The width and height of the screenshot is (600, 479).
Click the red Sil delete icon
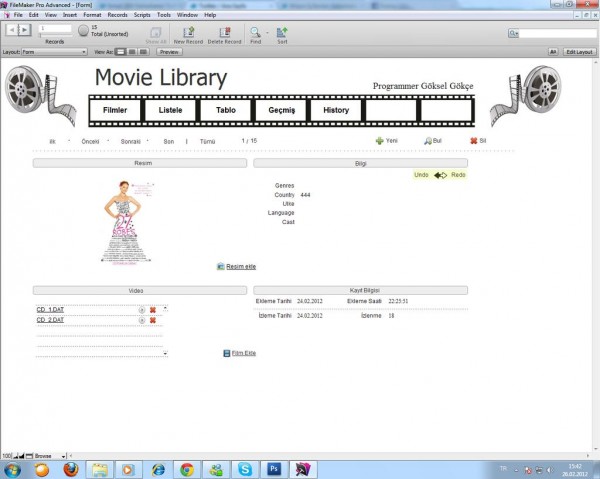[x=473, y=141]
